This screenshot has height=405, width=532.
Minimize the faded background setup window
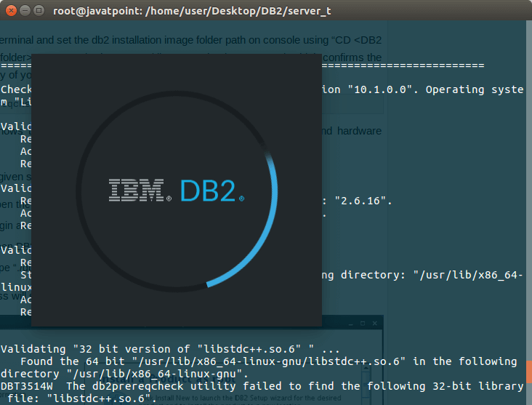[351, 324]
